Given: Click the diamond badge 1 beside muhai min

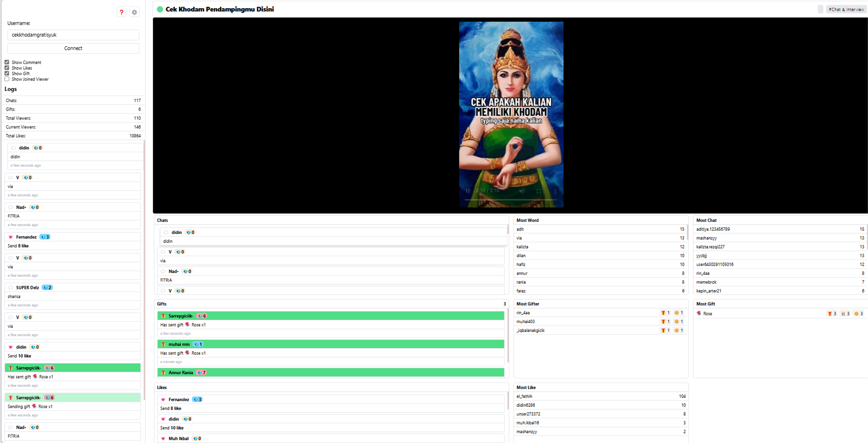Looking at the screenshot, I should pos(198,344).
